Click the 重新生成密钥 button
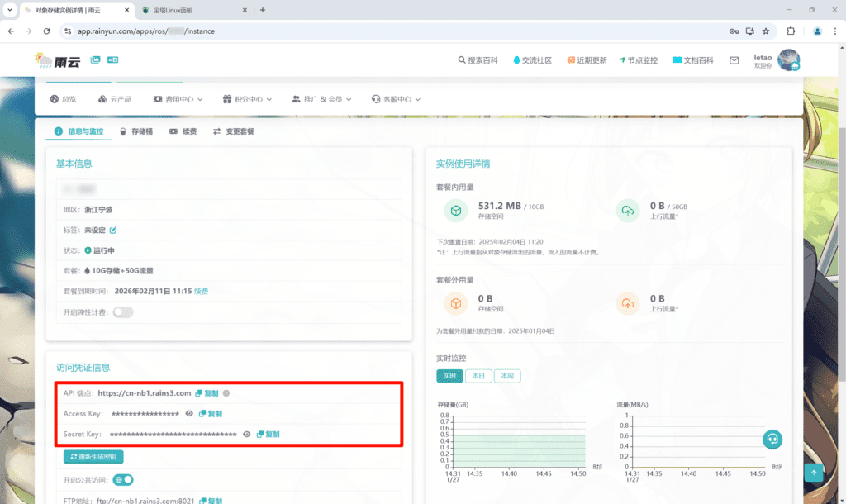 coord(93,457)
